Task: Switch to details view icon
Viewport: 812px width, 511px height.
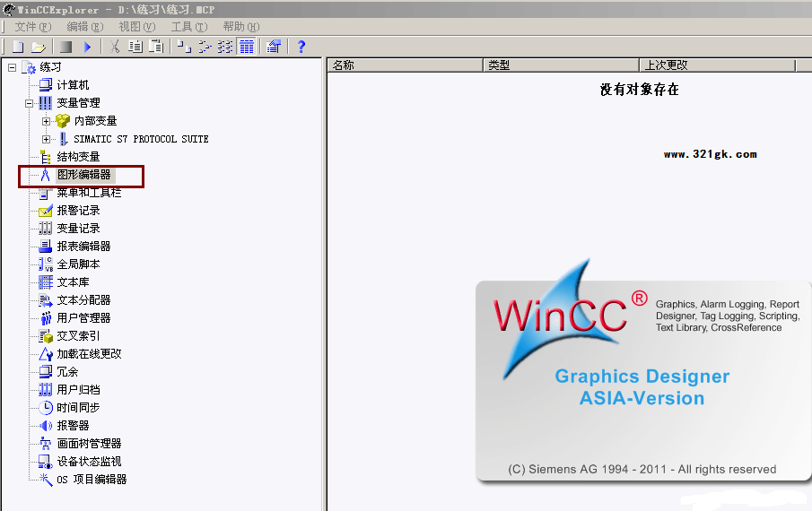Action: 247,47
